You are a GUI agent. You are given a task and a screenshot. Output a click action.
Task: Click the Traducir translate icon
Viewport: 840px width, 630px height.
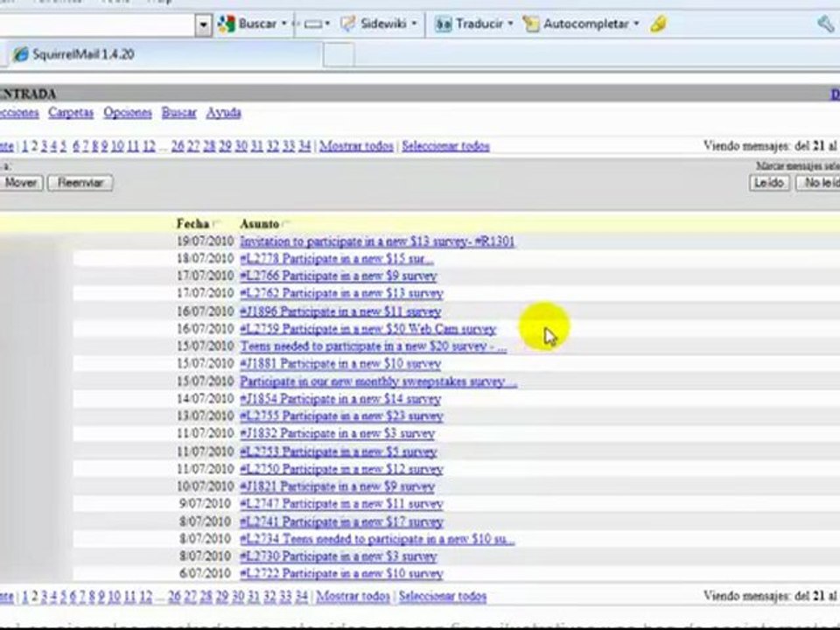pos(443,24)
